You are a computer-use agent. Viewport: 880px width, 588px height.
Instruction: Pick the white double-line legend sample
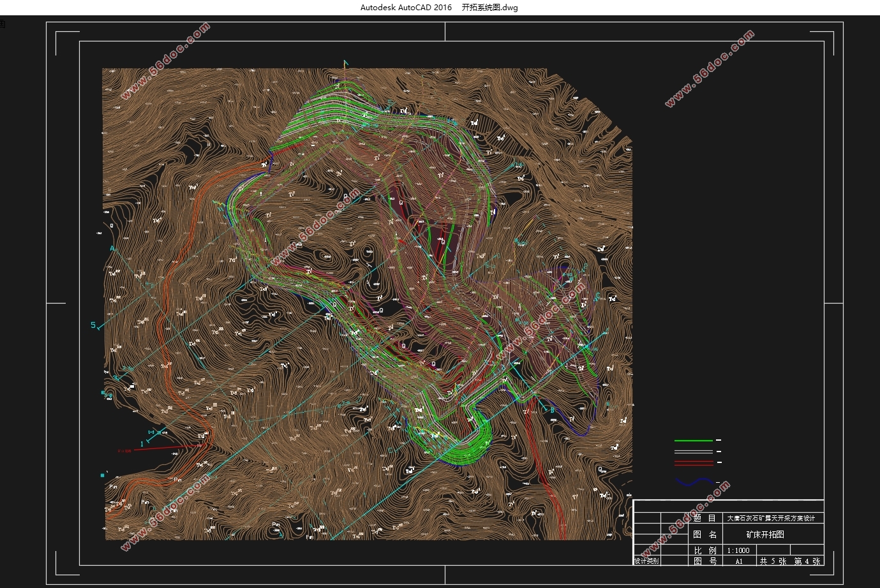click(x=694, y=451)
